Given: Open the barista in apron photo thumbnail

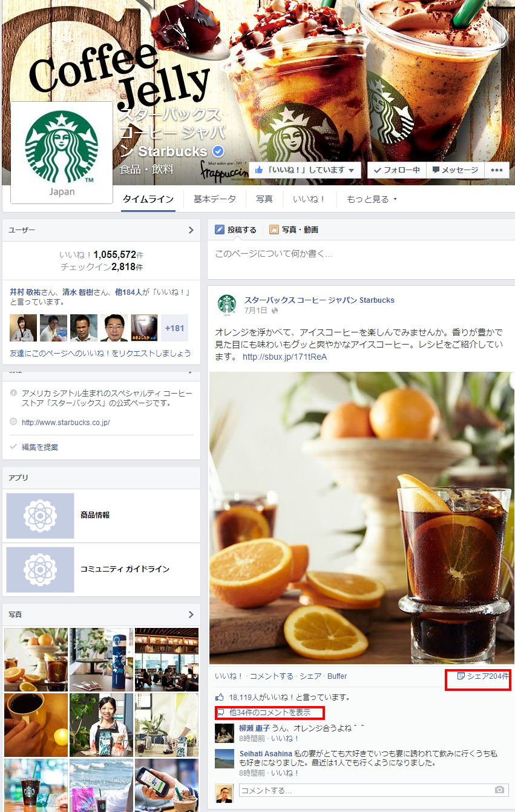Looking at the screenshot, I should click(x=101, y=725).
